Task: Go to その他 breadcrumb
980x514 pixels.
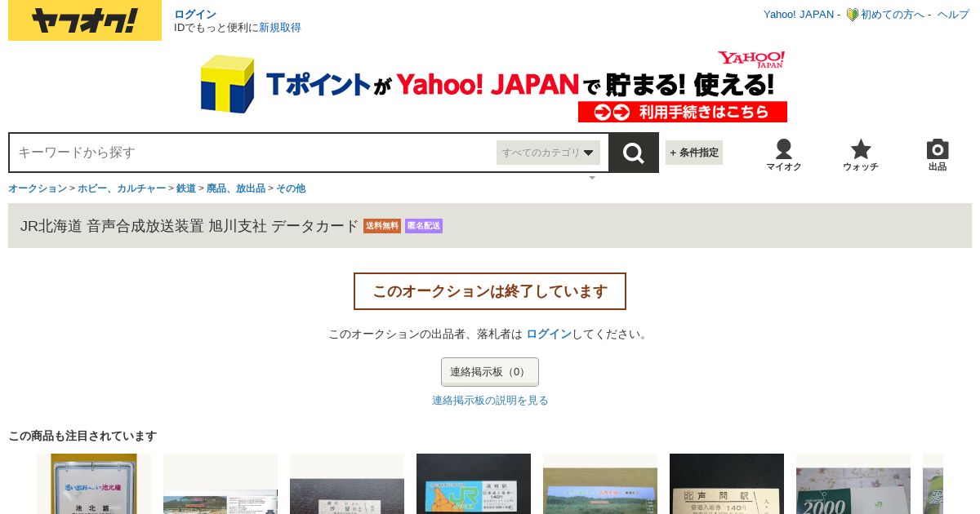Action: click(291, 188)
